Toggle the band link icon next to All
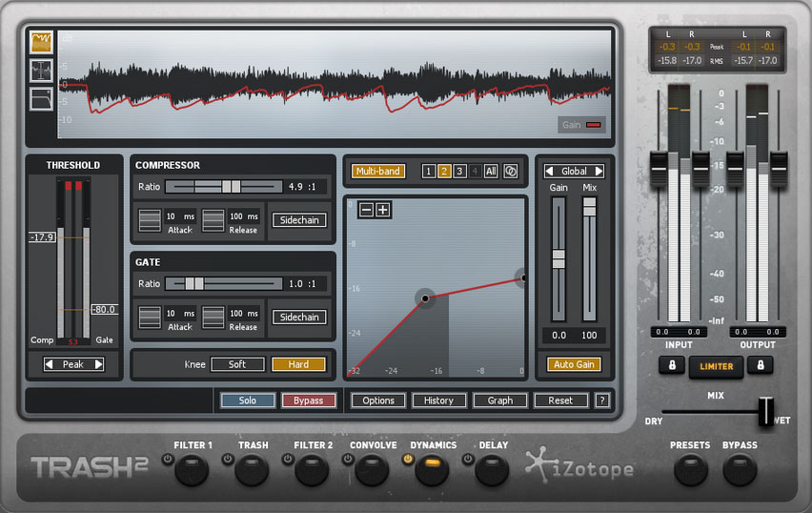 510,171
